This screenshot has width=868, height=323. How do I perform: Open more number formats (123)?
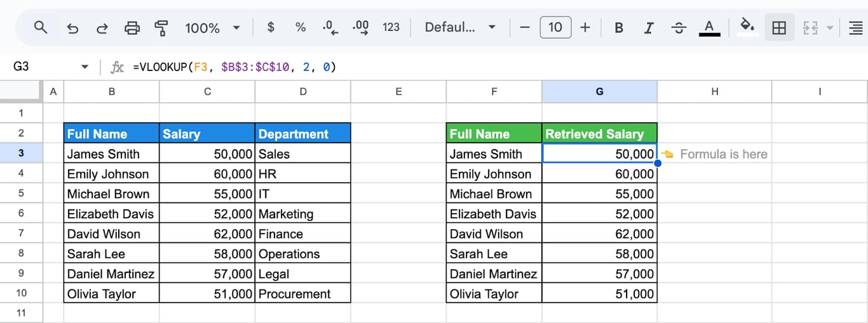pyautogui.click(x=391, y=27)
